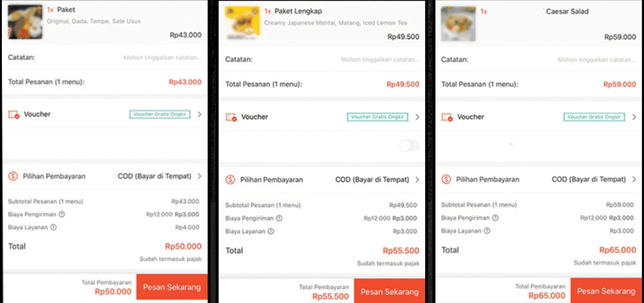Click the voucher icon in the Caesar Salad order
Viewport: 644px width, 303px height.
[448, 117]
